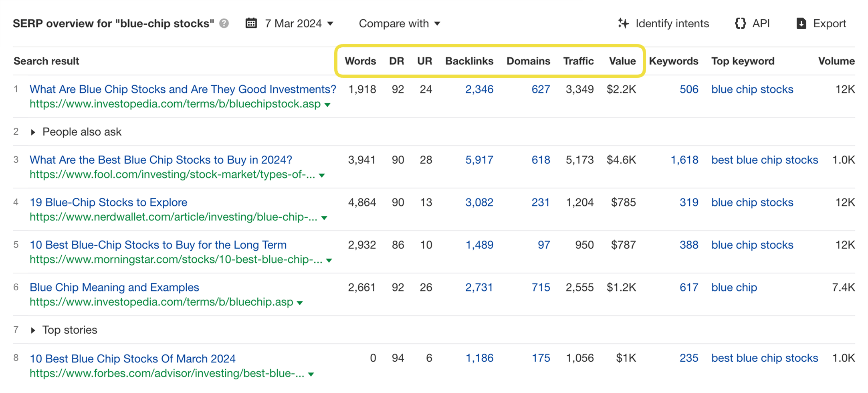
Task: Click the 235 keywords link for Forbes
Action: click(x=688, y=358)
